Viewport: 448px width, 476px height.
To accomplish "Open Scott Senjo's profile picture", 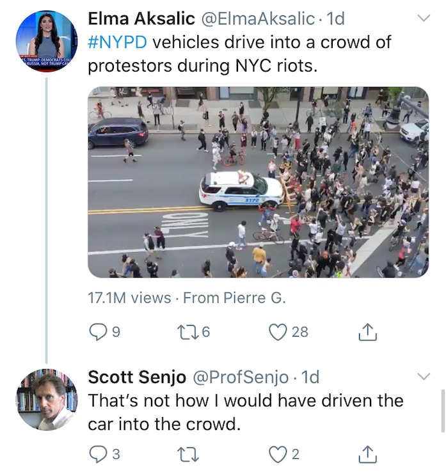I will click(46, 399).
